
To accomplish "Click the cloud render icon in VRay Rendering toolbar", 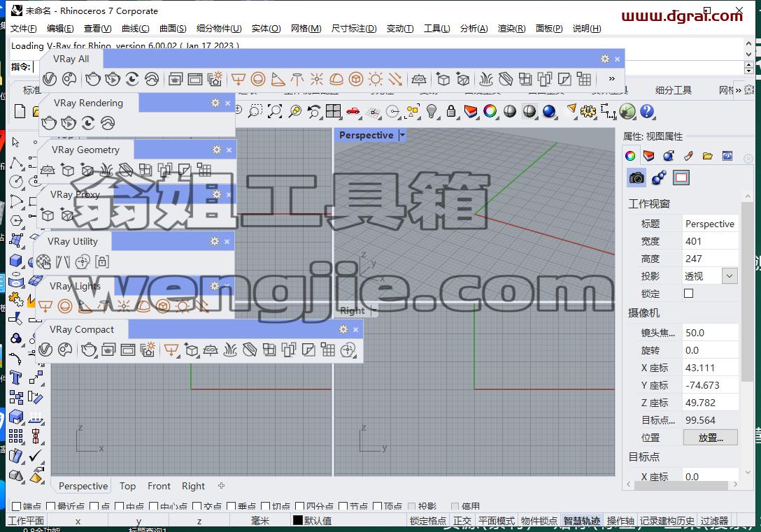I will tap(108, 123).
